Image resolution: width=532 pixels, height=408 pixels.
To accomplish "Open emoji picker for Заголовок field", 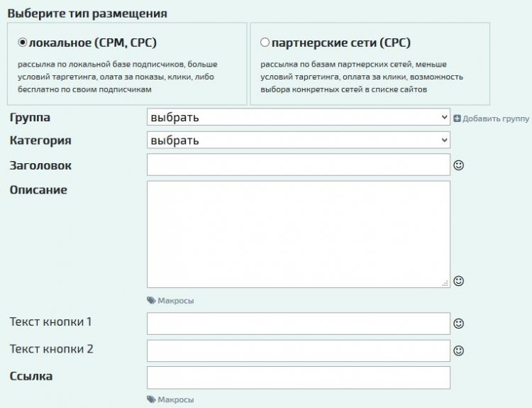I will [x=458, y=165].
